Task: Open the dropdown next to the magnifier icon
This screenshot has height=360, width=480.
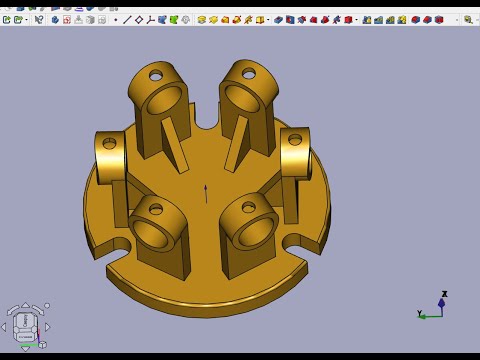Action: 477,20
